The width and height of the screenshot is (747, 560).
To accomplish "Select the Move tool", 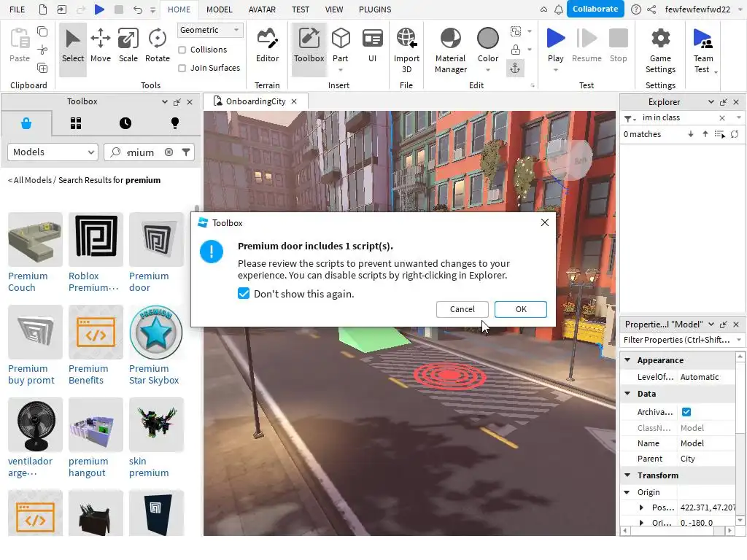I will pyautogui.click(x=101, y=46).
